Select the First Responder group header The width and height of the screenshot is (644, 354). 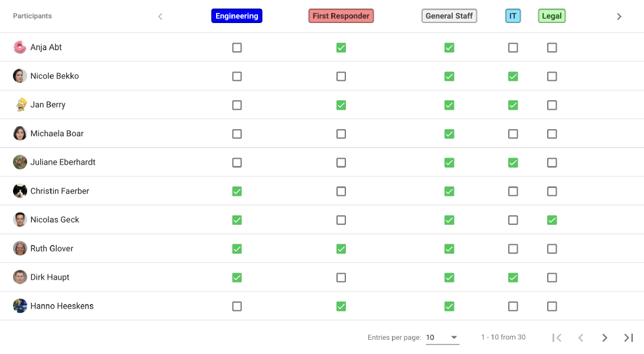point(341,15)
